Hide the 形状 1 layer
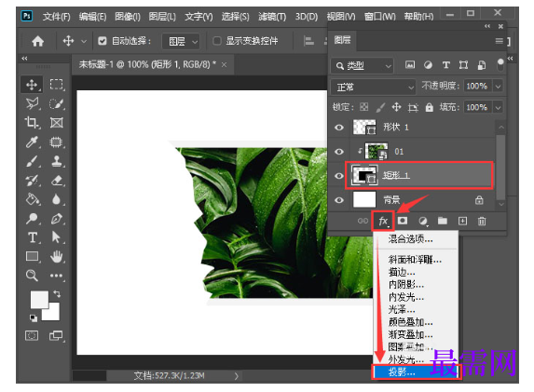This screenshot has height=392, width=534. coord(339,128)
